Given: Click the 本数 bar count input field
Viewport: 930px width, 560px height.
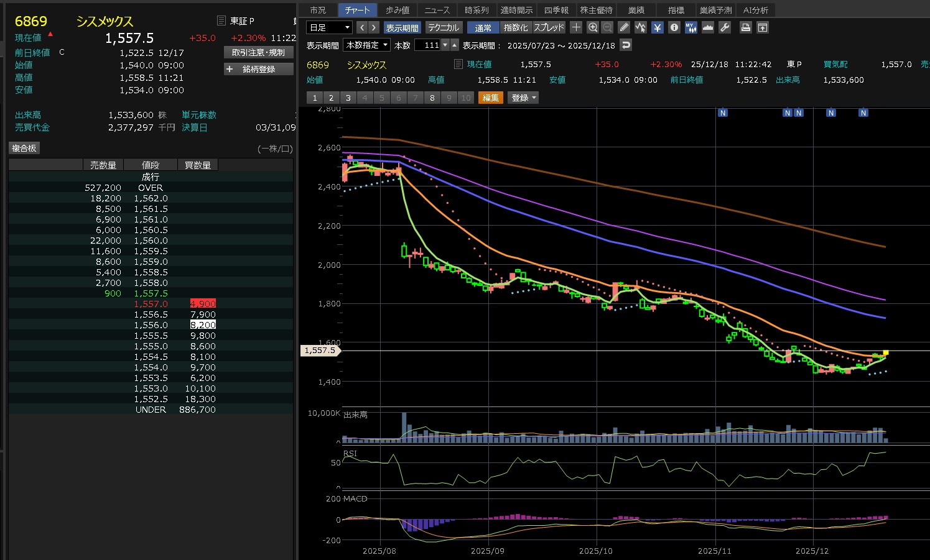Looking at the screenshot, I should [x=428, y=45].
